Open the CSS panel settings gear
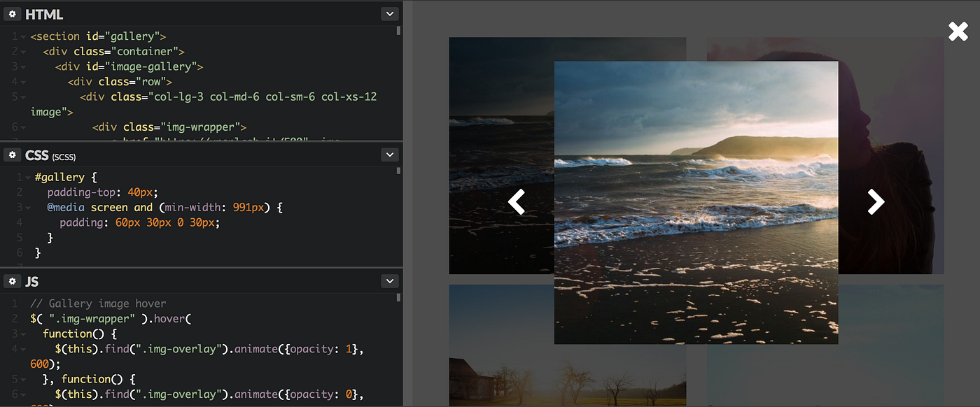 pos(13,155)
